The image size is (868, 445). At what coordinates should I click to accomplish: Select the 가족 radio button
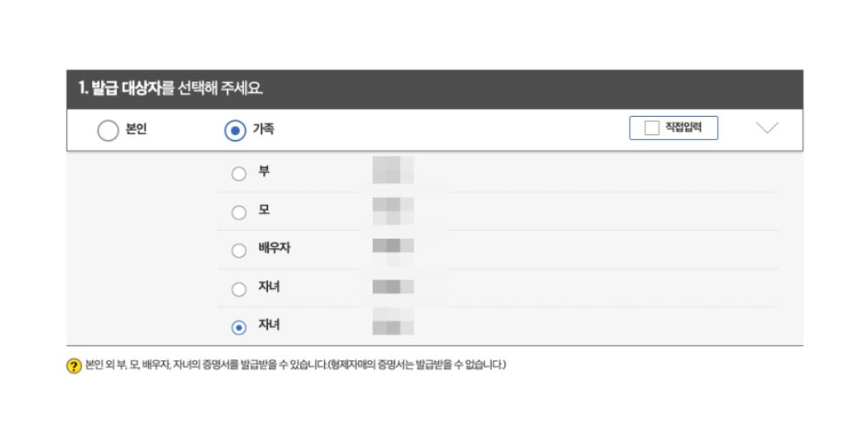point(235,131)
